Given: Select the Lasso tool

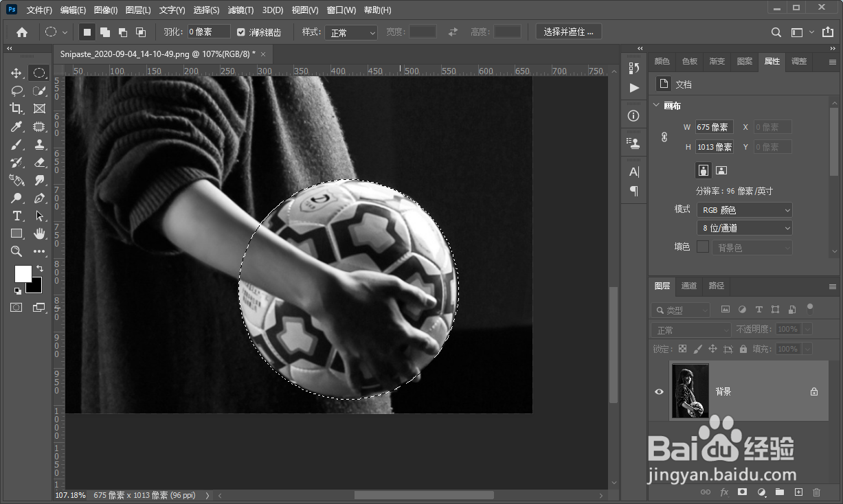Looking at the screenshot, I should pyautogui.click(x=16, y=91).
